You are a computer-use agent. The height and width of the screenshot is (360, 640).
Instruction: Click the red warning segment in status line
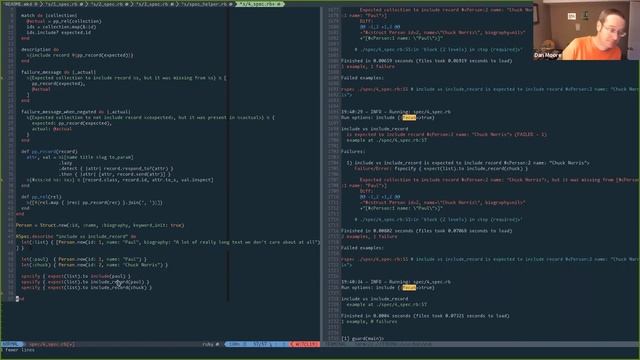point(305,344)
